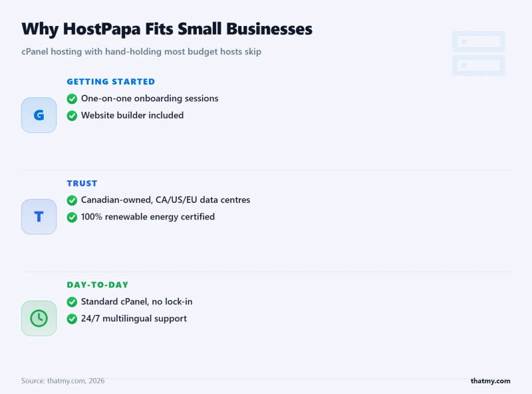Viewport: 532px width, 394px height.
Task: Click the check icon beside Standard cPanel
Action: tap(72, 302)
